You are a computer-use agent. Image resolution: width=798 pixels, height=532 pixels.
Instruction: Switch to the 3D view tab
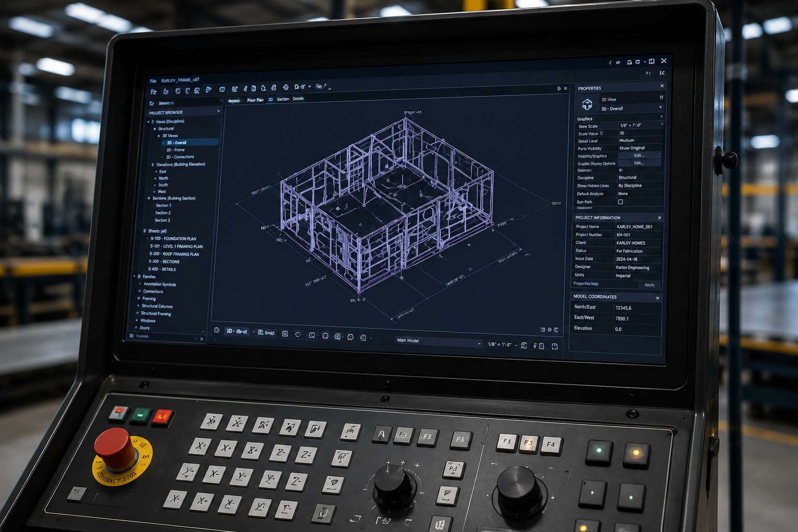271,99
